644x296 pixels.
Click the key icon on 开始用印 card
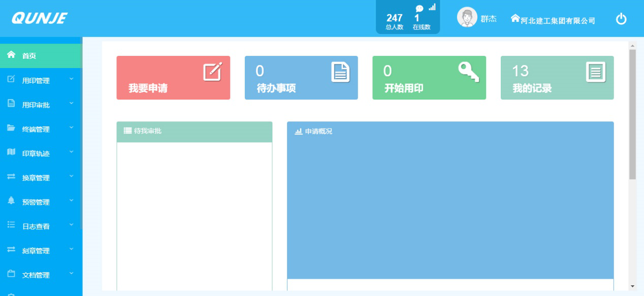468,72
